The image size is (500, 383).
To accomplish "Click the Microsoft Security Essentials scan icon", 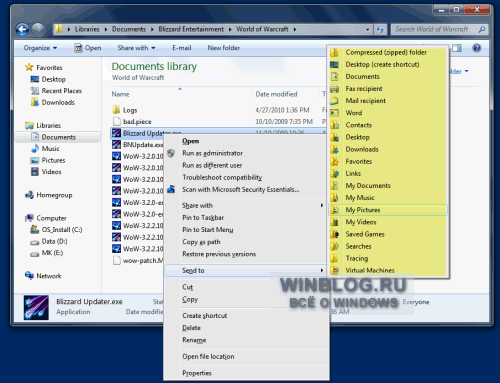I will pos(171,189).
